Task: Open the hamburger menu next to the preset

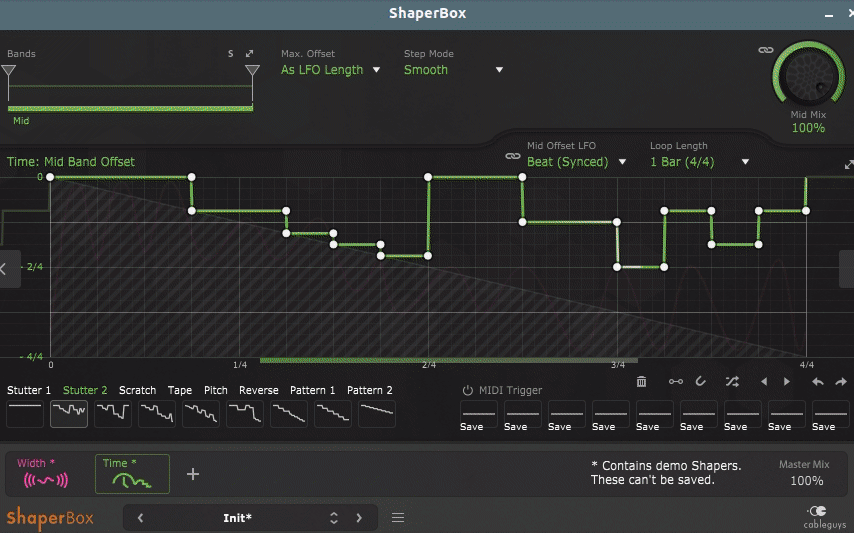Action: pos(398,518)
